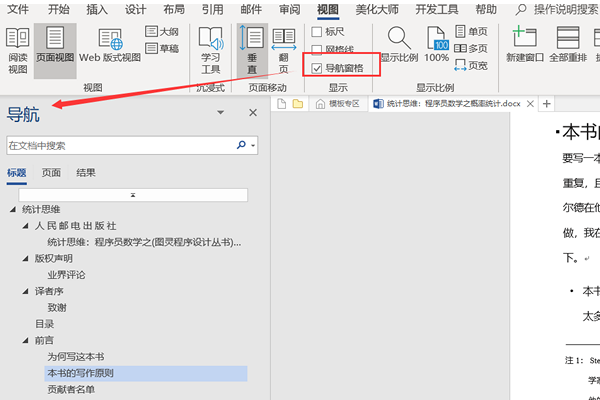Switch to Web 版式视图

[x=110, y=46]
